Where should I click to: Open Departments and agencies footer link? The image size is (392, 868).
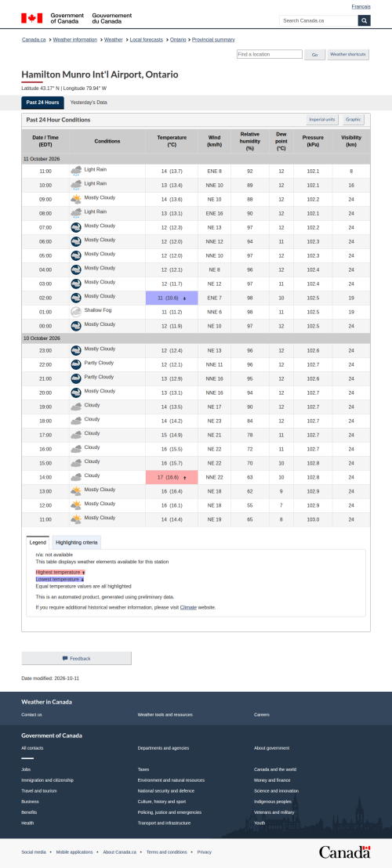(x=163, y=748)
